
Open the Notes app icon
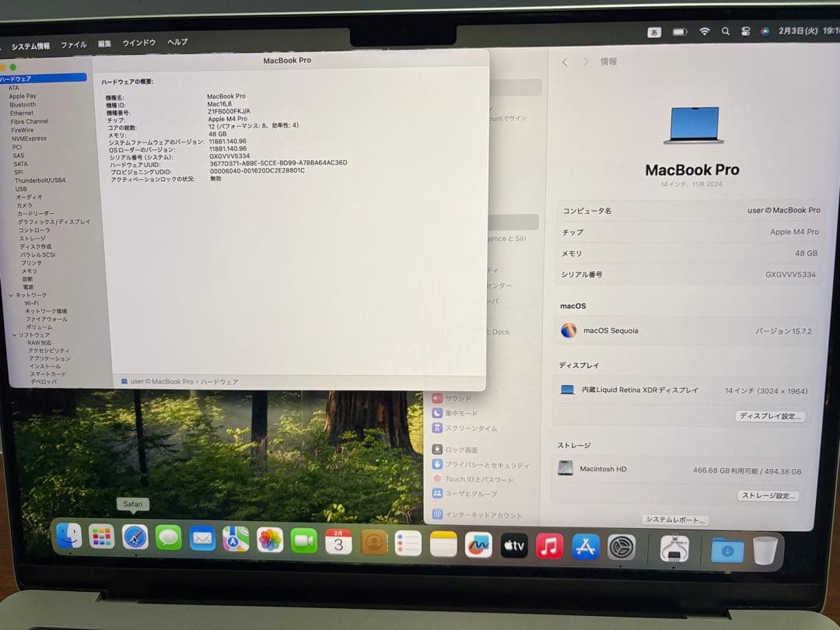(x=443, y=544)
